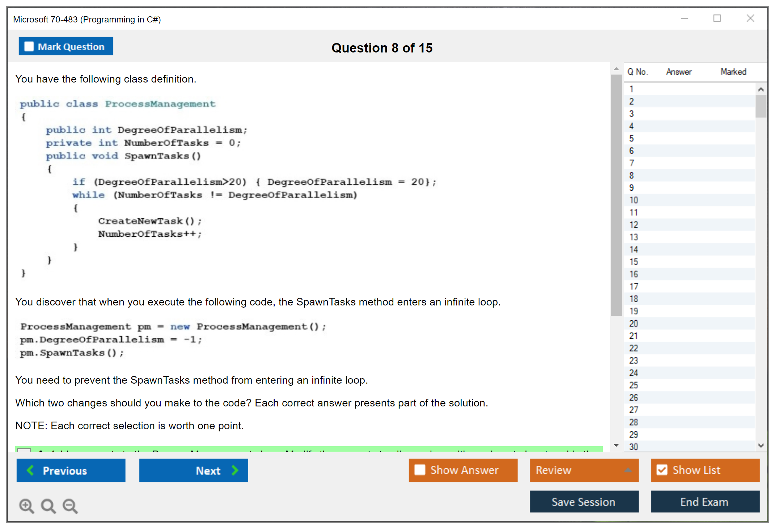The width and height of the screenshot is (778, 532).
Task: Close the exam window
Action: click(750, 18)
